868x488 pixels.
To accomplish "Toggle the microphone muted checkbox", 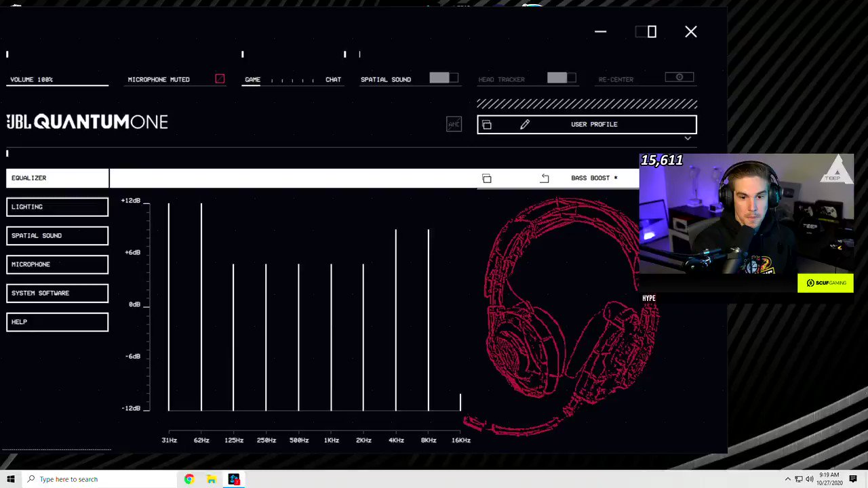I will (220, 79).
